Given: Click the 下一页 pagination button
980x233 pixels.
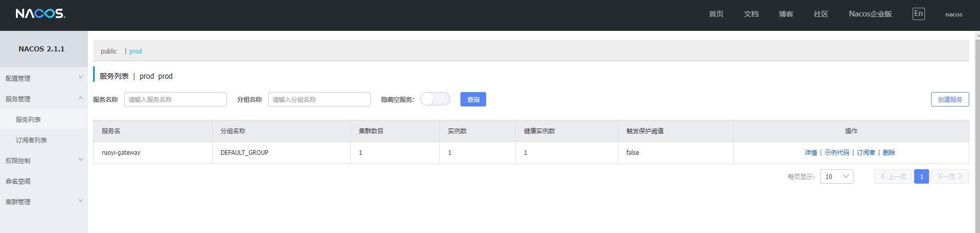Looking at the screenshot, I should click(950, 176).
